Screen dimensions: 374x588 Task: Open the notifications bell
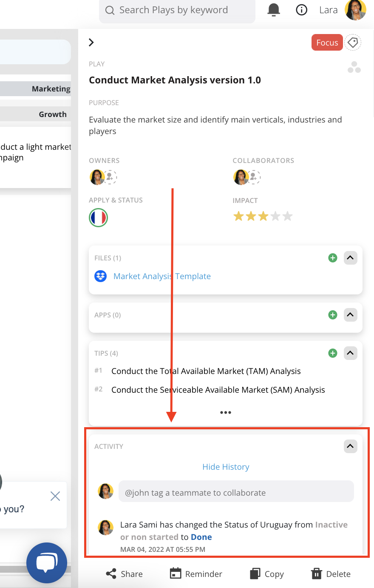click(274, 10)
